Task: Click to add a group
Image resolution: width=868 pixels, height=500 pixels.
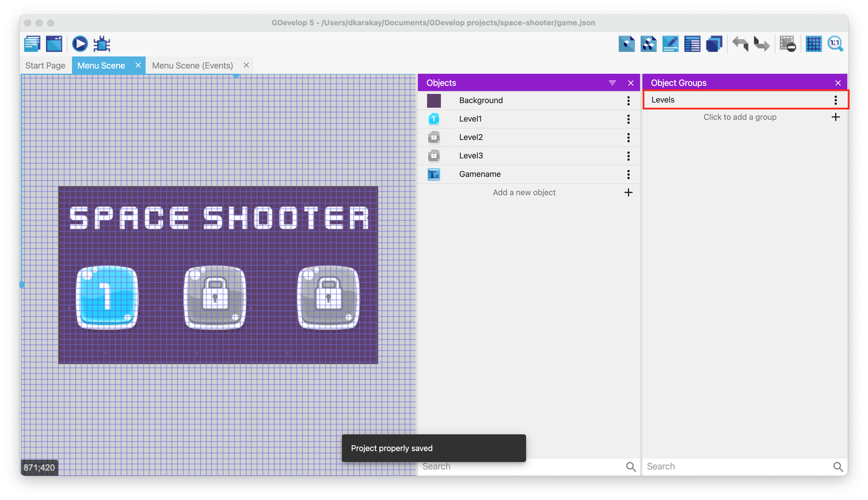Action: [x=740, y=117]
